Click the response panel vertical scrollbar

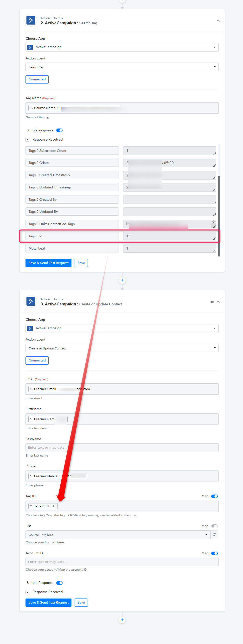point(219,216)
